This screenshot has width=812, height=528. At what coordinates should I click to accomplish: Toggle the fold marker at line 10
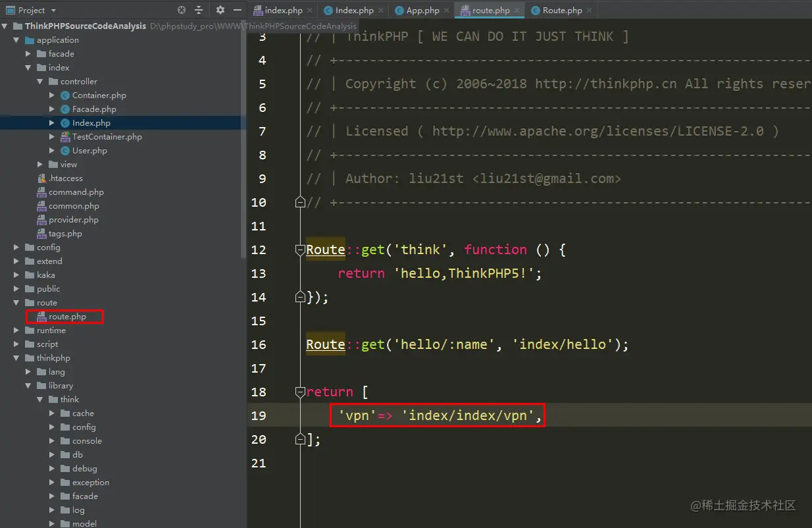(x=300, y=202)
